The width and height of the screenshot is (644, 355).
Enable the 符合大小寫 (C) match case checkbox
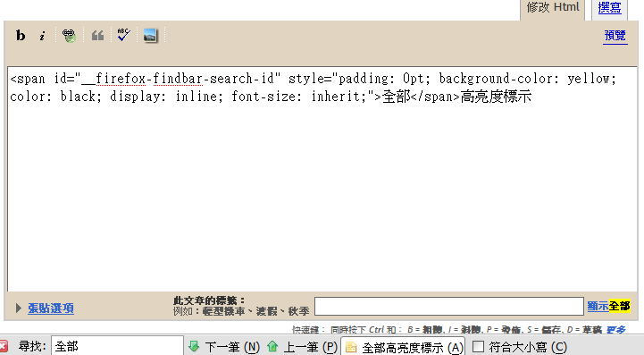pos(478,346)
